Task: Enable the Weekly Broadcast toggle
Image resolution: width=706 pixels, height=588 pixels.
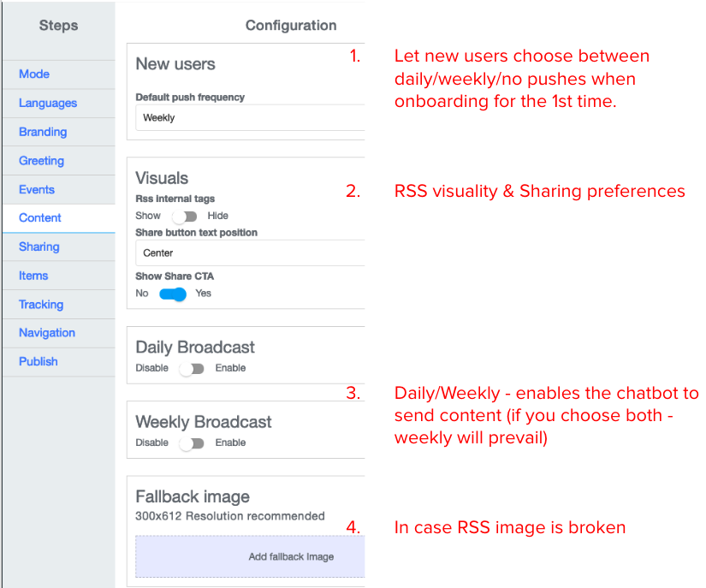Action: coord(192,443)
